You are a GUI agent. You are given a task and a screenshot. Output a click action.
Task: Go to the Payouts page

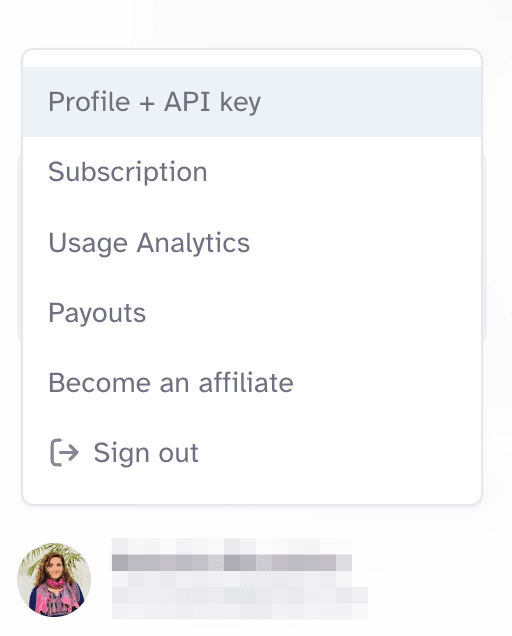coord(252,313)
